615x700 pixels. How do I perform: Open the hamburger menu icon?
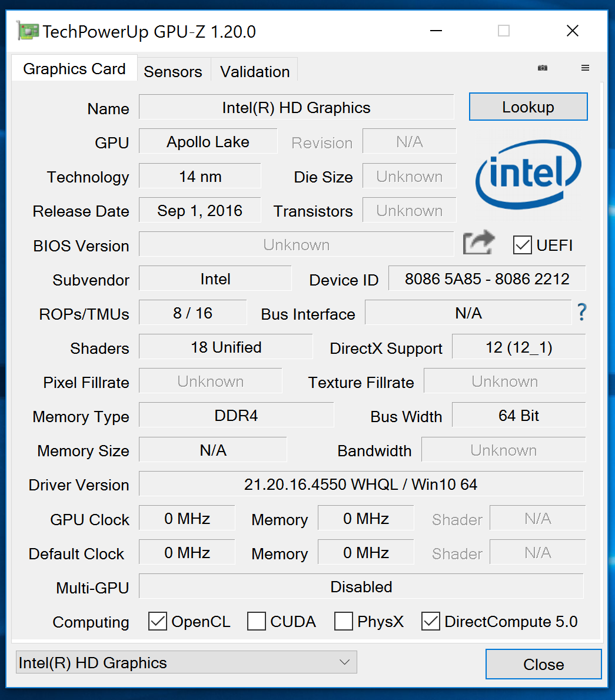tap(585, 68)
